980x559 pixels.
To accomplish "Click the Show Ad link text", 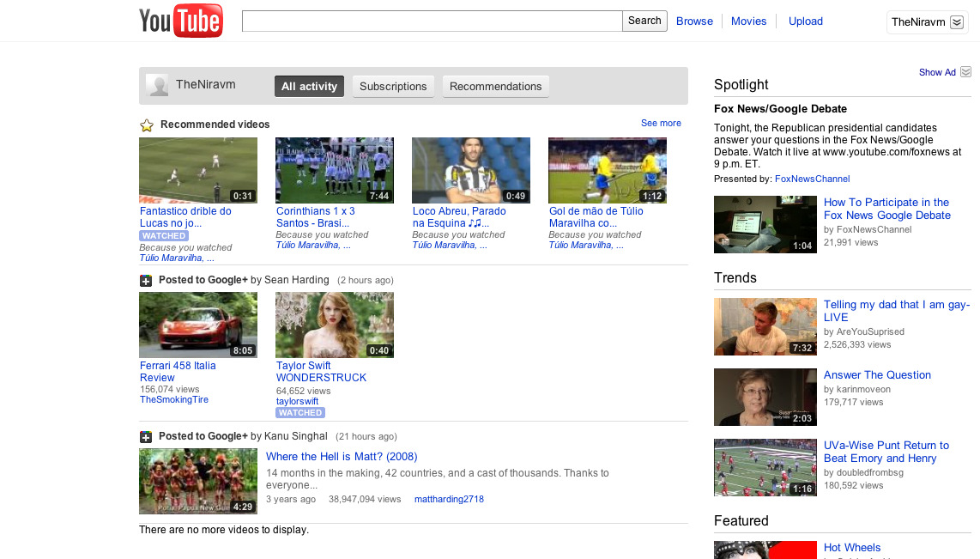I will pyautogui.click(x=937, y=72).
